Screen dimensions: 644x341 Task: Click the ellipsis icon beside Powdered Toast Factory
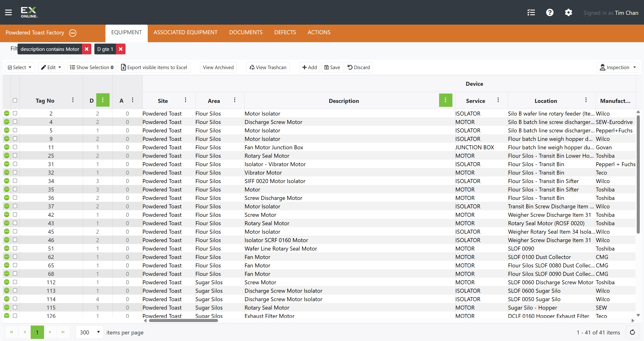[x=73, y=33]
